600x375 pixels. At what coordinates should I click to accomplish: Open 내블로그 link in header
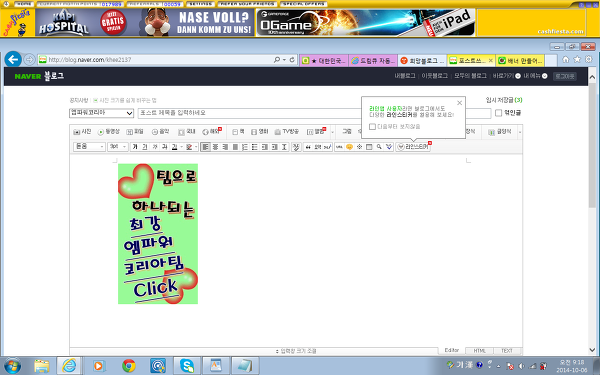tap(405, 76)
